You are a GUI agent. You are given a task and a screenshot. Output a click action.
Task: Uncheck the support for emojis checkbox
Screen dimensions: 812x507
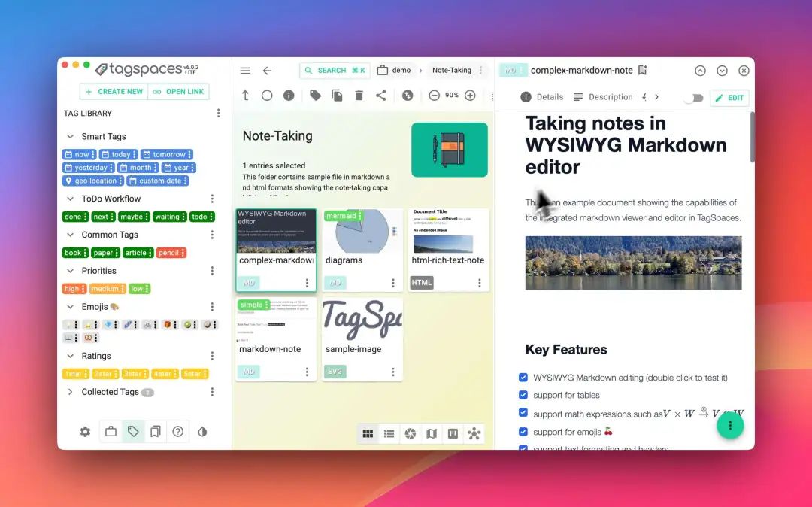pos(523,431)
